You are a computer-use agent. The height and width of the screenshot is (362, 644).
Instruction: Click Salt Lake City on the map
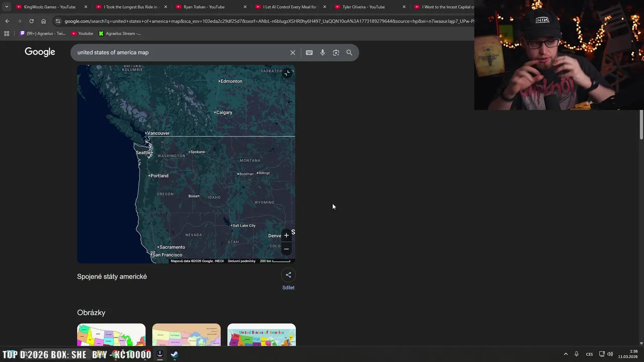pyautogui.click(x=244, y=225)
